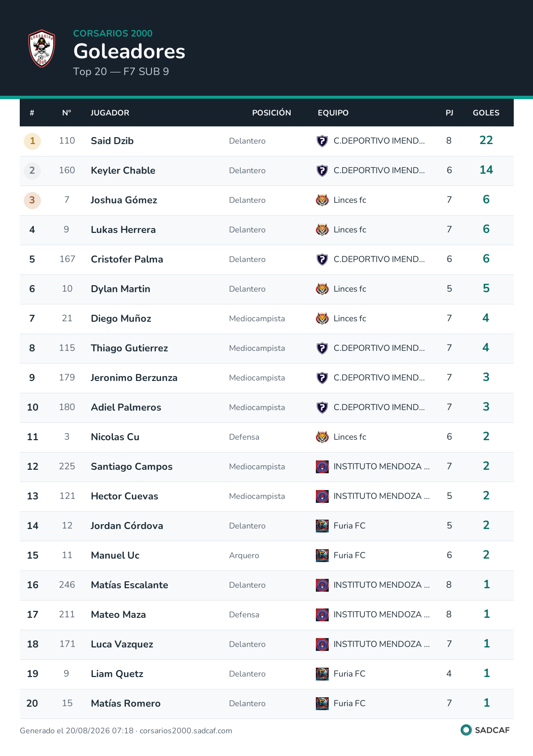The image size is (533, 756).
Task: Click the Furia FC badge for Matías Romero
Action: coord(322,704)
